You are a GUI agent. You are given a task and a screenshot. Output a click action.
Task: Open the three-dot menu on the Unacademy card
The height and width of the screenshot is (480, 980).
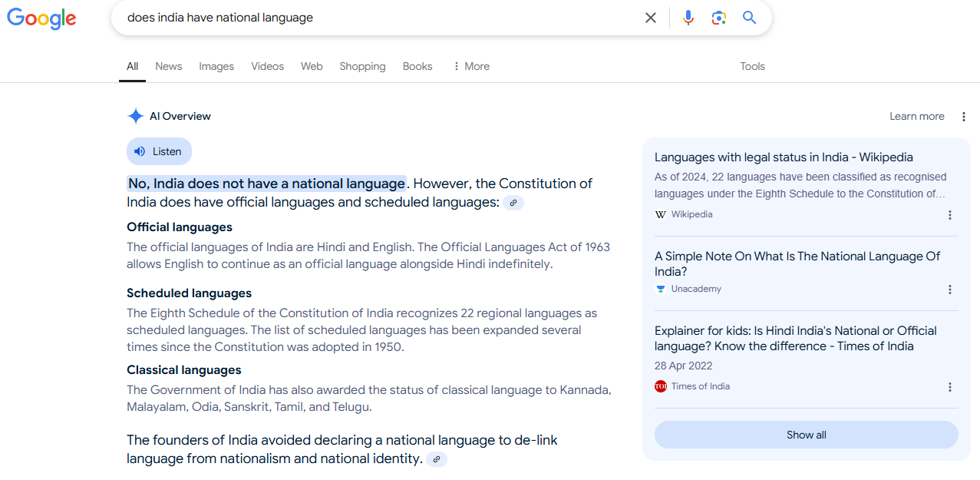949,290
